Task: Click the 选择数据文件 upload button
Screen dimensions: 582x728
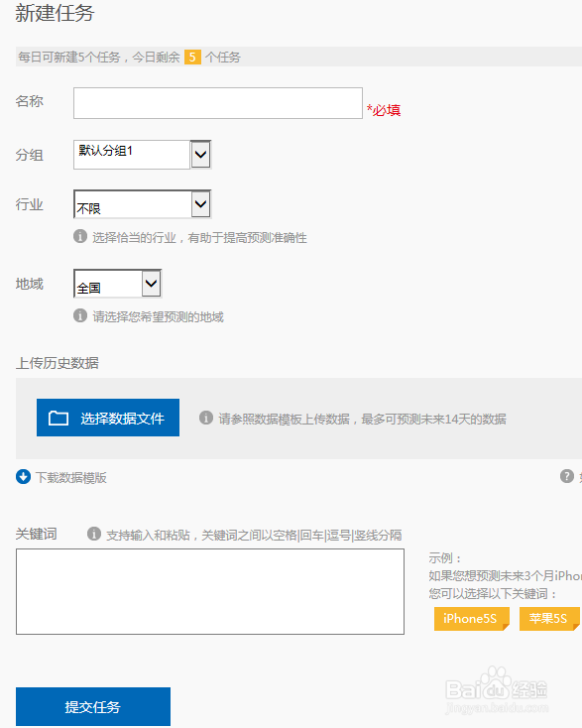Action: pyautogui.click(x=108, y=418)
